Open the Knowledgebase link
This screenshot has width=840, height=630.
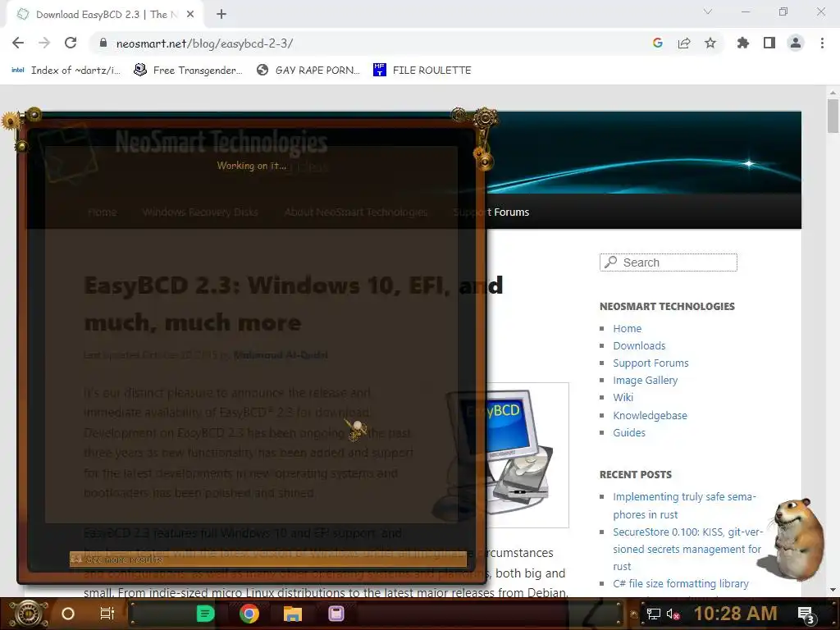pos(650,415)
